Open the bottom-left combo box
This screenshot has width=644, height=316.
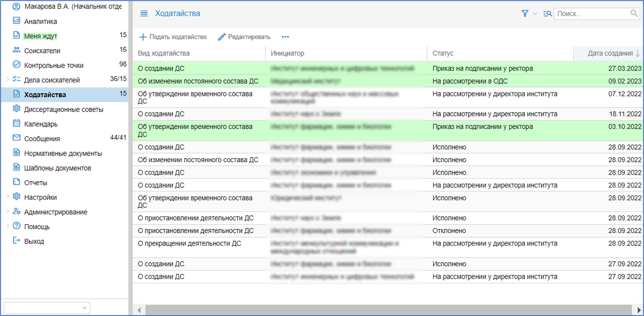[x=47, y=308]
